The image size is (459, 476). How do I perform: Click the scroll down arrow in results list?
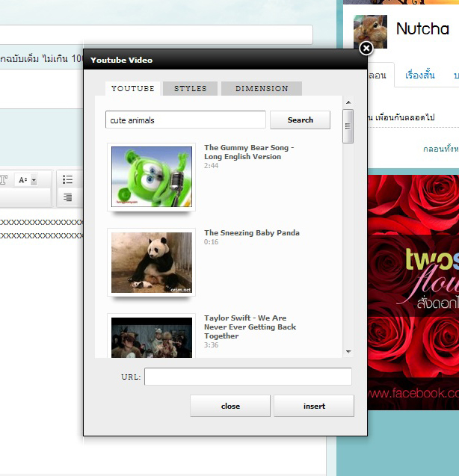tap(348, 351)
